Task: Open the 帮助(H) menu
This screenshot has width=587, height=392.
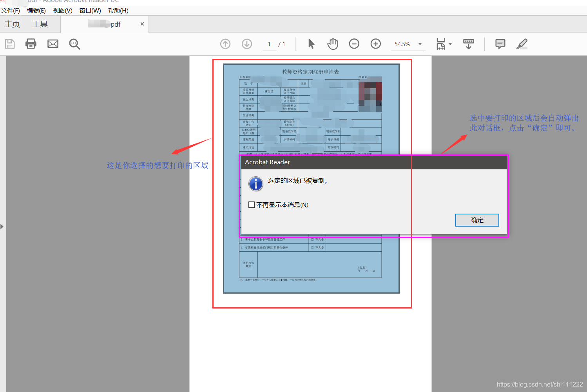Action: coord(118,11)
